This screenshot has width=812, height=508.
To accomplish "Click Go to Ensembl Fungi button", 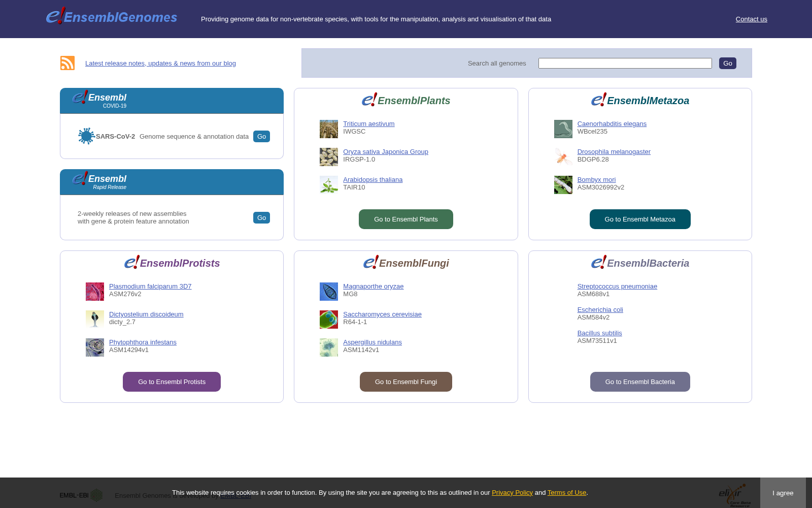I will tap(406, 382).
